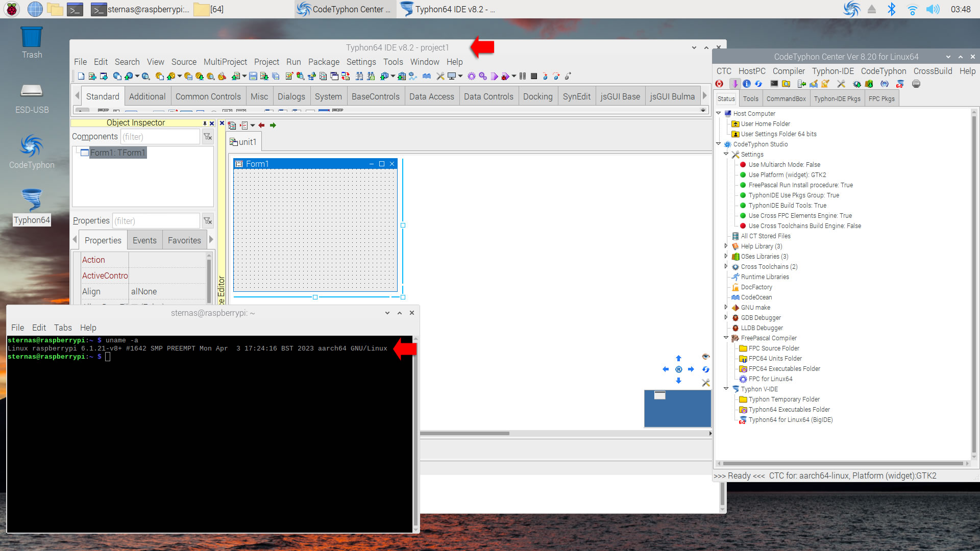Click the monitor build mode icon
The image size is (980, 551).
(452, 76)
